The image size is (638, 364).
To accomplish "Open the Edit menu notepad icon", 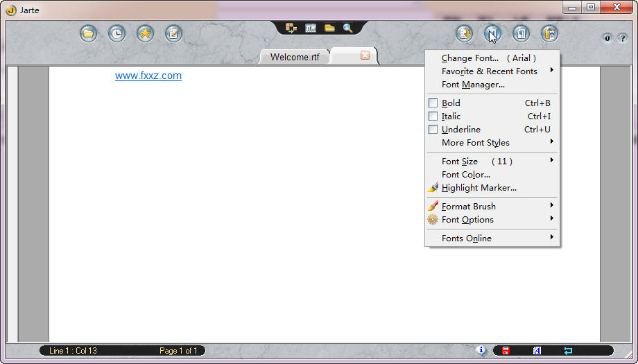I will point(174,33).
